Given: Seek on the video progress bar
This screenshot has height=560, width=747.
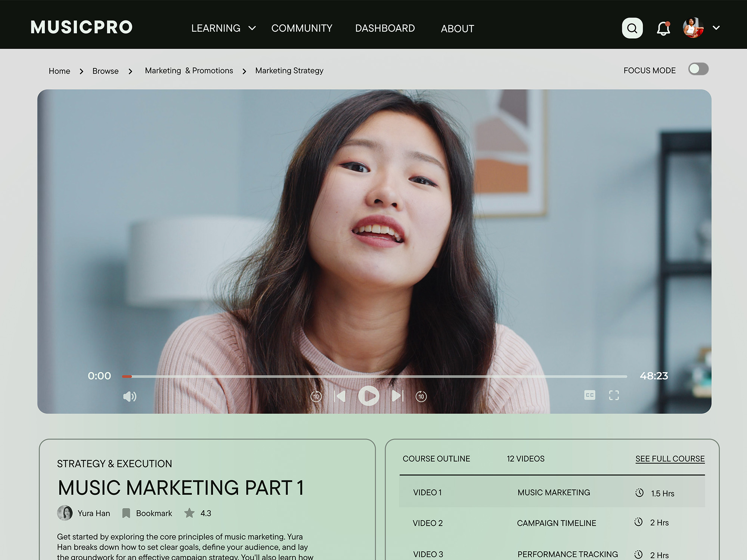Looking at the screenshot, I should pyautogui.click(x=373, y=376).
